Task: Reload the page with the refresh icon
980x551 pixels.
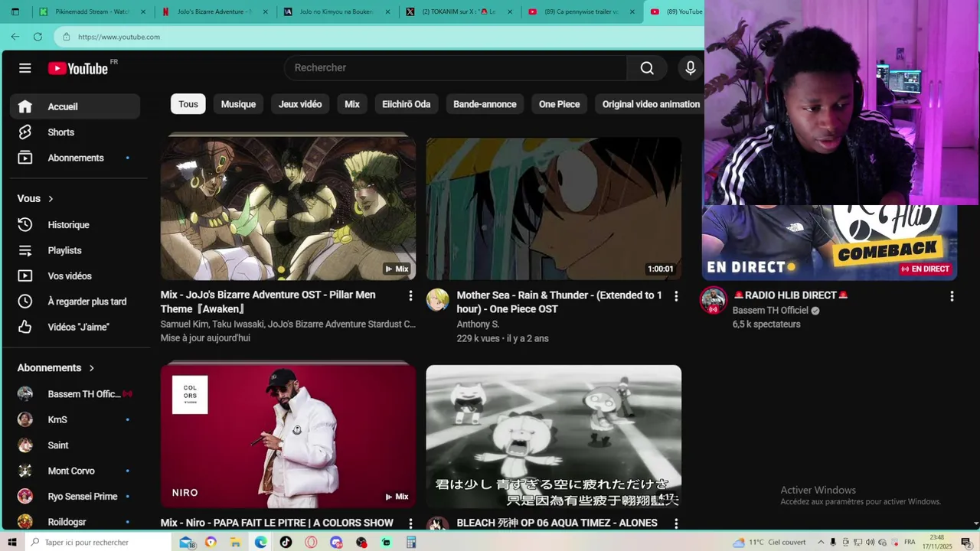Action: (38, 37)
